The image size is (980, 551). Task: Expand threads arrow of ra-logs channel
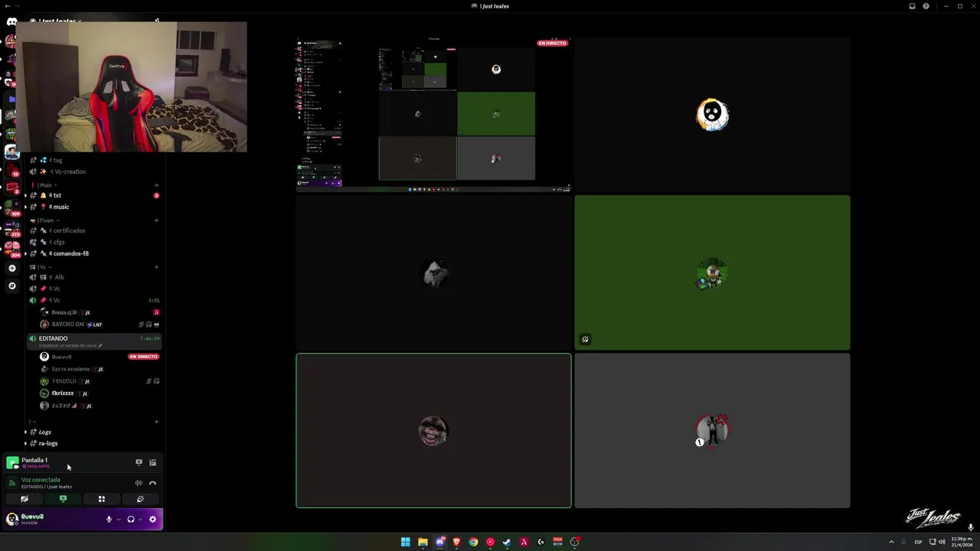pos(25,444)
